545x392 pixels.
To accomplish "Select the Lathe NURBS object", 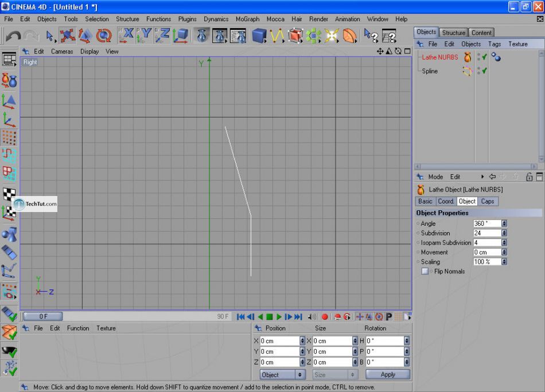I will pyautogui.click(x=439, y=57).
